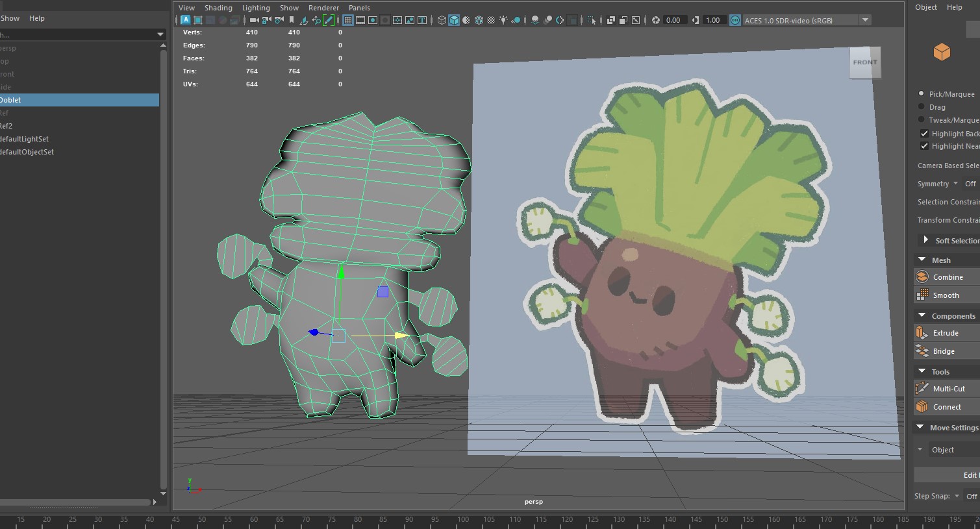The height and width of the screenshot is (529, 980).
Task: Click the FRONT face of view cube
Action: pyautogui.click(x=864, y=62)
